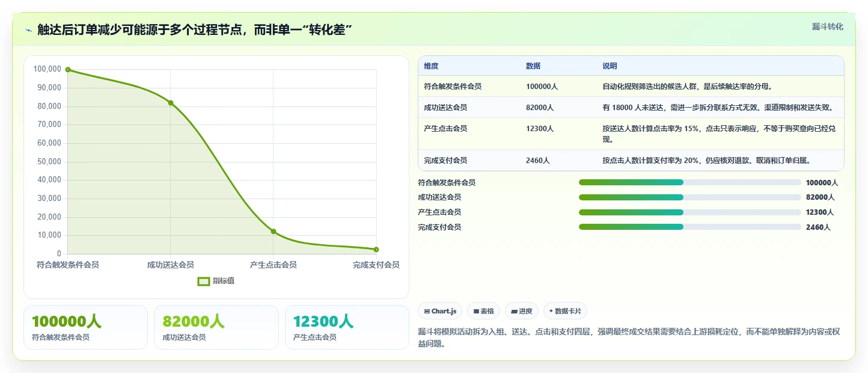Click the 100000人 data card

pos(85,327)
